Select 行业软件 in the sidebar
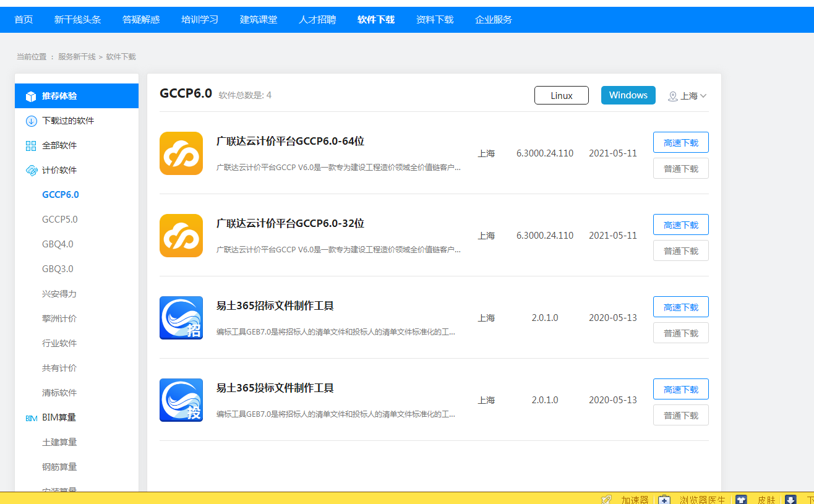The height and width of the screenshot is (504, 814). click(59, 343)
